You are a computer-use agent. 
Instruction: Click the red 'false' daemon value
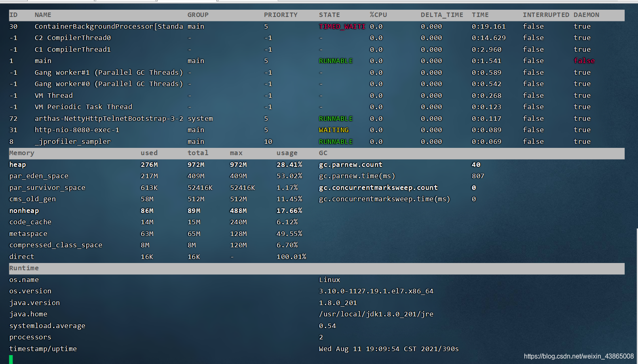(x=584, y=61)
